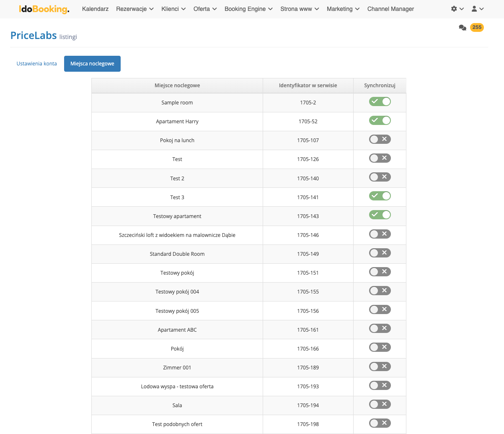The height and width of the screenshot is (434, 504).
Task: Disable sync for Sample room
Action: point(380,101)
